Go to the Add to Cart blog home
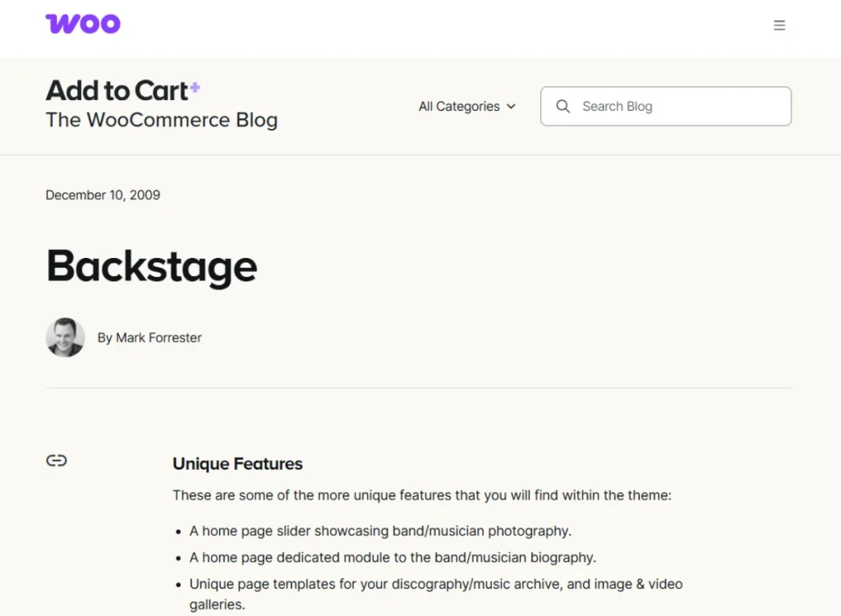 click(x=117, y=90)
